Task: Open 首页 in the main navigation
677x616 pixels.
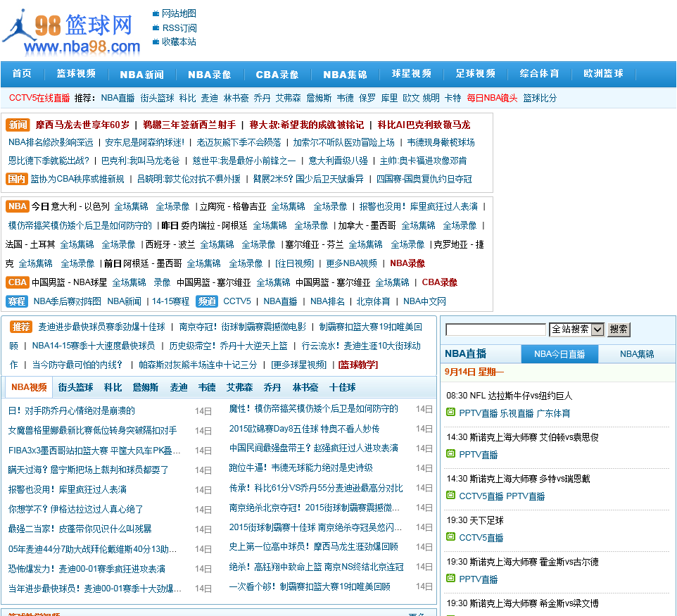Action: coord(22,74)
